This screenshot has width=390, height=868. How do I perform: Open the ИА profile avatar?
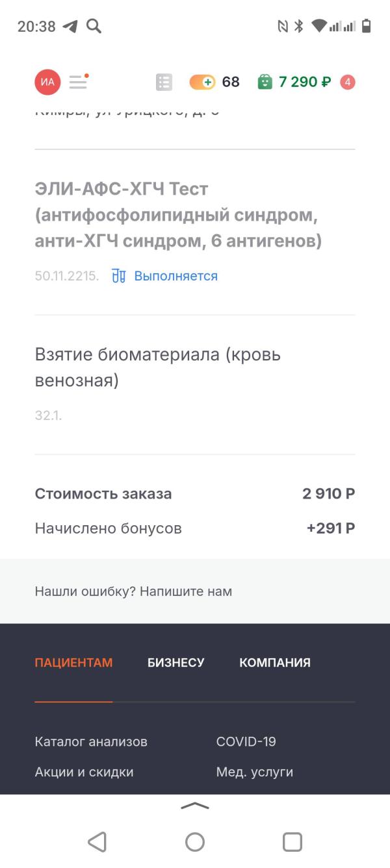pyautogui.click(x=47, y=82)
